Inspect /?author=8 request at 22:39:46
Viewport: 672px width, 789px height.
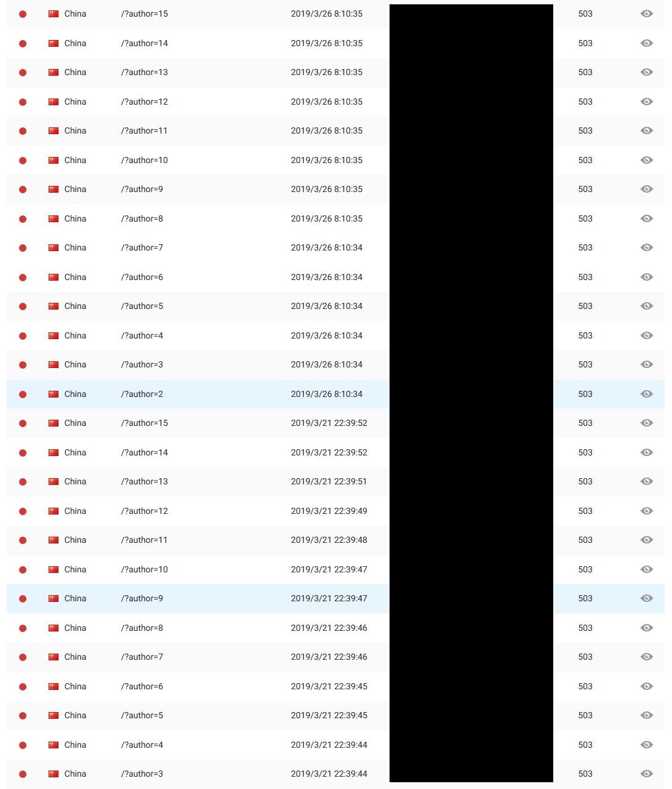click(x=646, y=628)
